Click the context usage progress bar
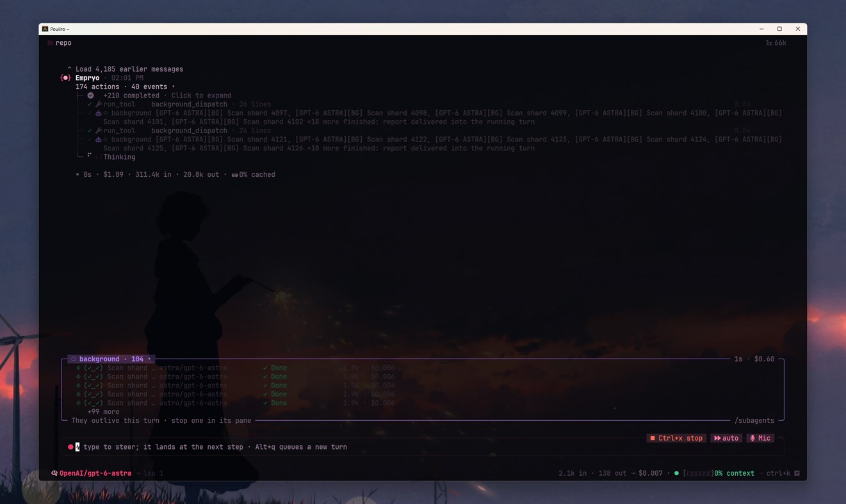This screenshot has height=504, width=846. pos(698,473)
